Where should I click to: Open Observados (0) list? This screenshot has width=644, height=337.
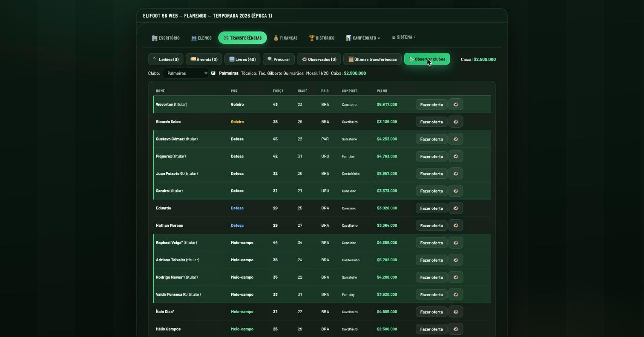point(319,59)
